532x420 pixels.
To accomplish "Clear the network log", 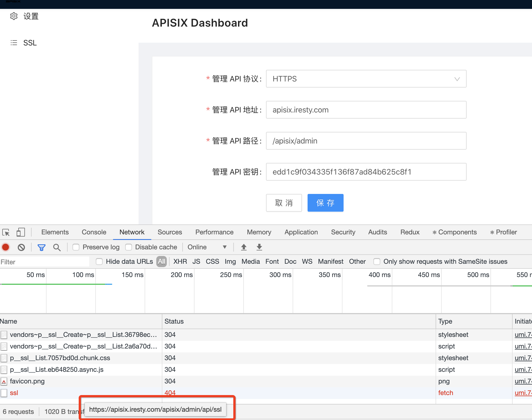I will tap(21, 247).
